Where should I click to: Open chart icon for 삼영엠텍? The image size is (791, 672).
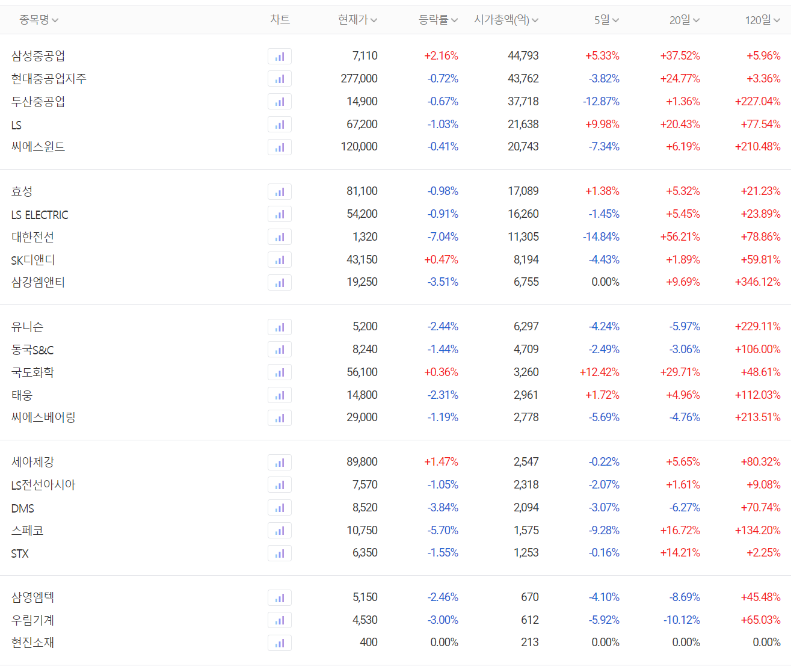(280, 598)
